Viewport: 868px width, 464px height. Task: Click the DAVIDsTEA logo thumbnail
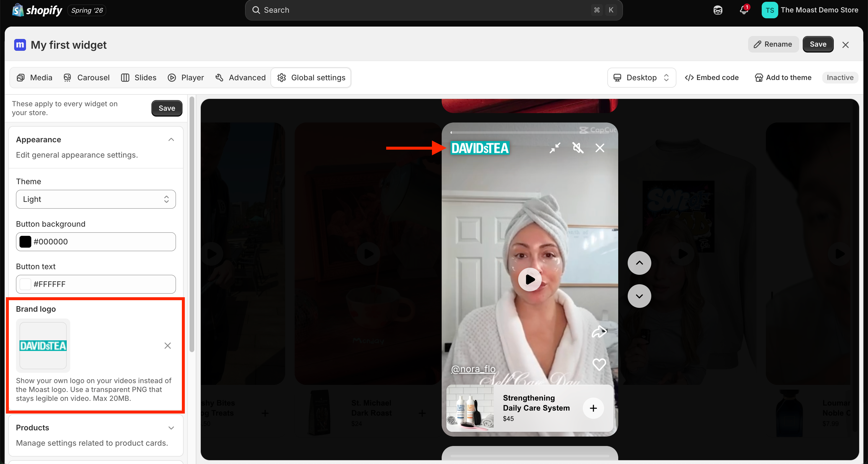pos(43,345)
